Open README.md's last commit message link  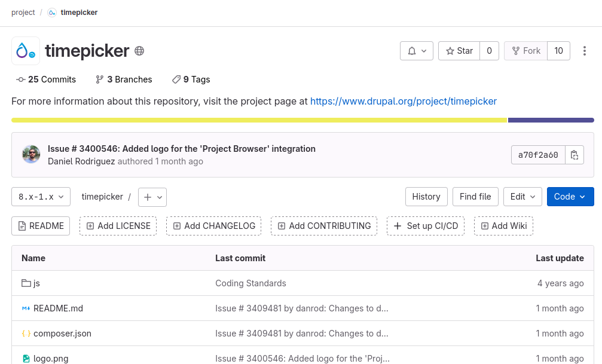click(302, 308)
